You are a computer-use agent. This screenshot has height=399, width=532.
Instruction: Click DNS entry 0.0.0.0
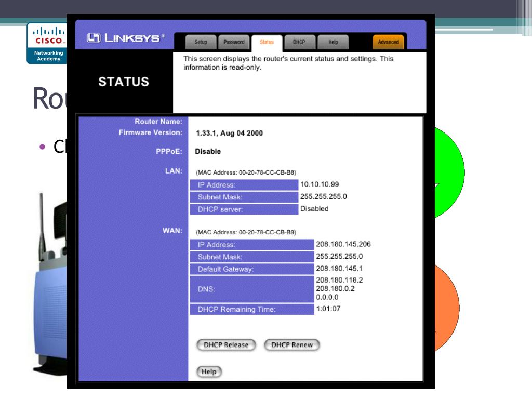327,297
